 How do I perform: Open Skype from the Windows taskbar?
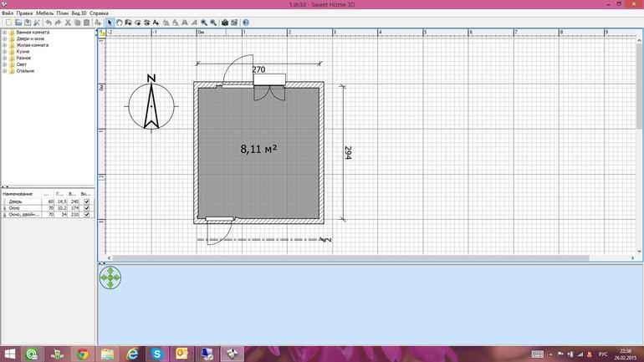click(156, 354)
